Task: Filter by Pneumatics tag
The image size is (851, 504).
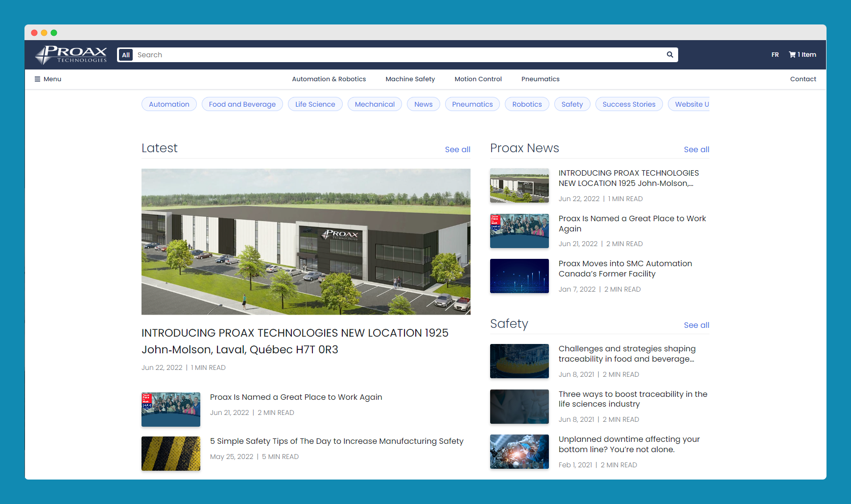Action: [473, 104]
